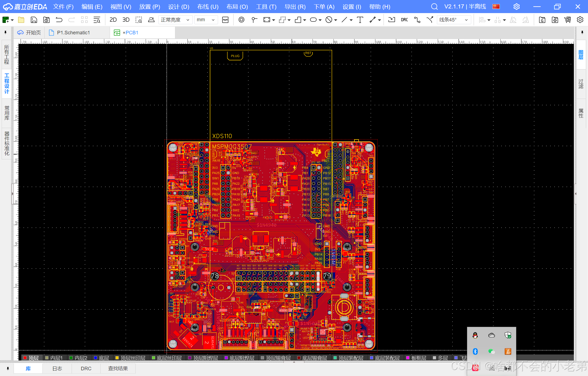The height and width of the screenshot is (376, 588).
Task: Select the 底层 layer tab
Action: (101, 358)
